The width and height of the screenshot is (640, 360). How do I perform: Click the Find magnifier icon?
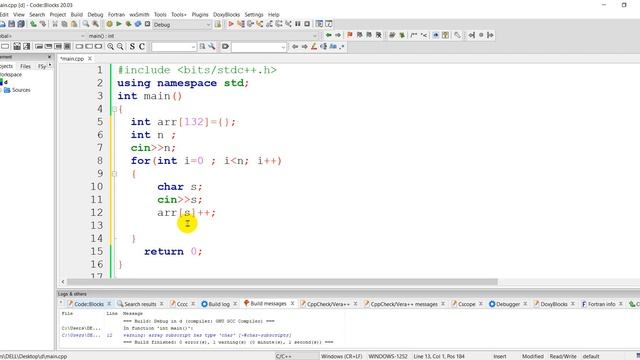click(x=86, y=24)
